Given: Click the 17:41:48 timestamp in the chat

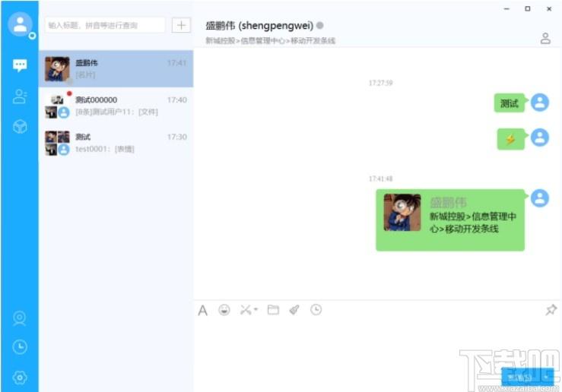Looking at the screenshot, I should 381,179.
